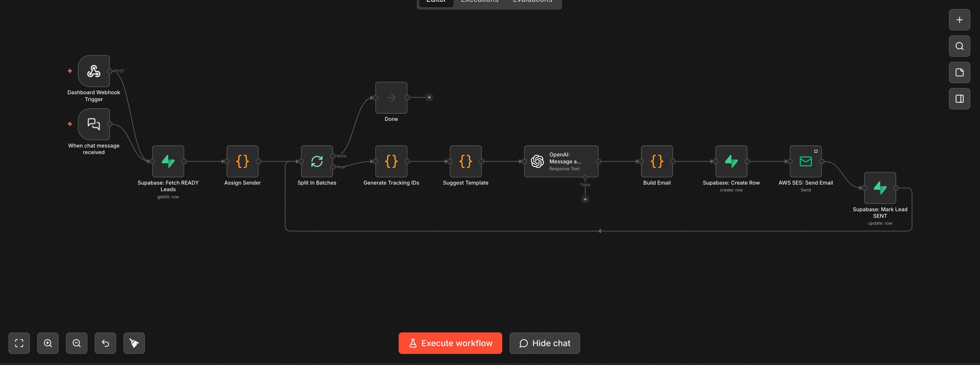Click the fit-to-view icon bottom left
Screen dimensions: 980x365
click(19, 343)
